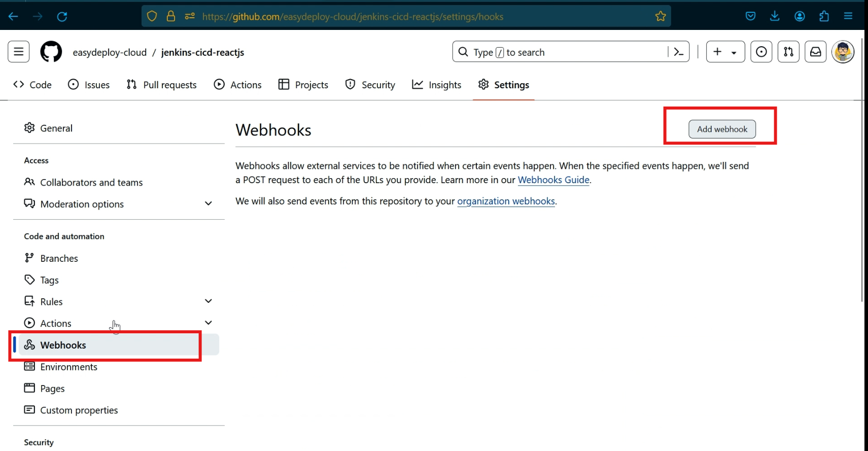The image size is (868, 451).
Task: Switch to the Insights tab
Action: coord(437,85)
